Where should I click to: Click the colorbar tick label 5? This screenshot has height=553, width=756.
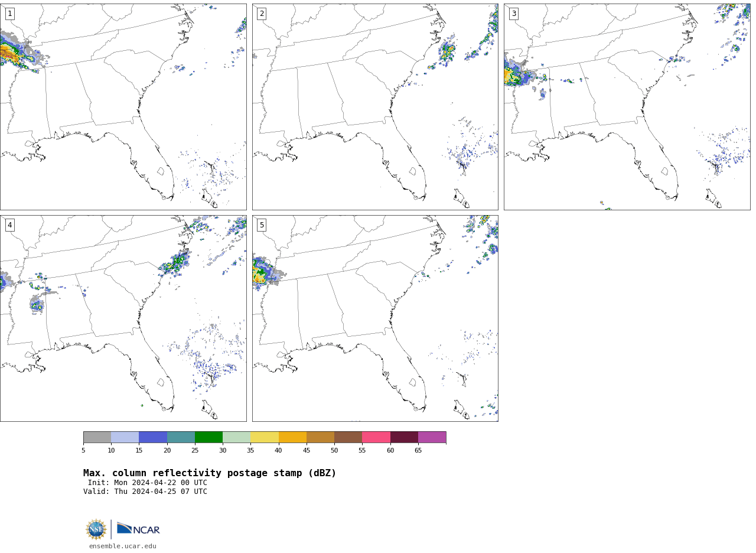pos(83,451)
